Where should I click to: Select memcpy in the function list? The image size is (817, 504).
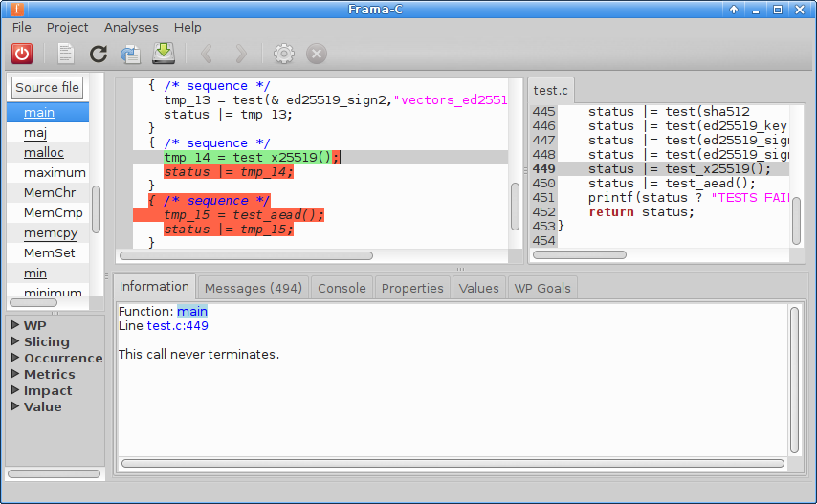tap(48, 232)
